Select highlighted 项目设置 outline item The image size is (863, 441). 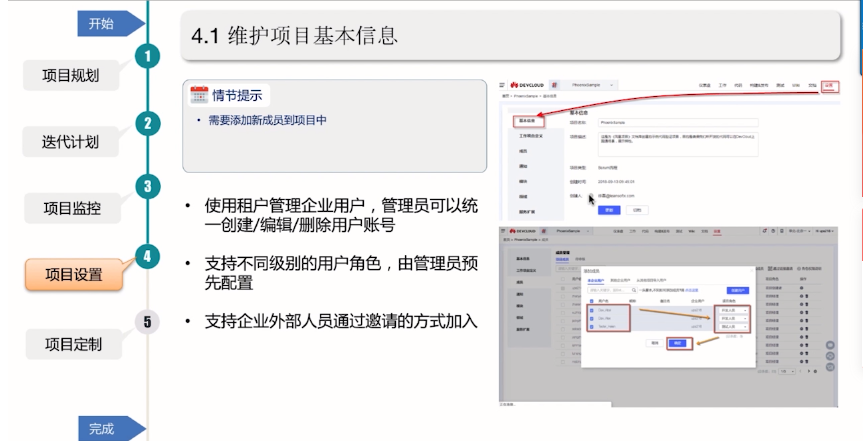(x=74, y=274)
